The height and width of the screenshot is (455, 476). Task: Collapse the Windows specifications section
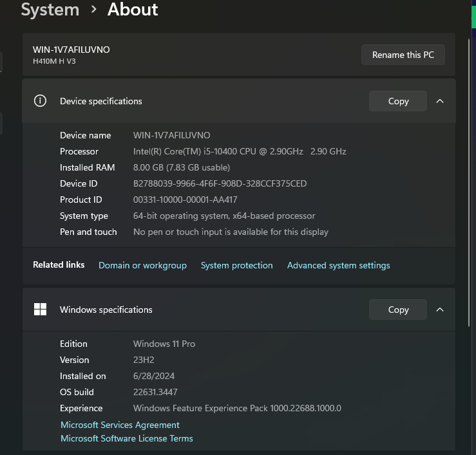coord(440,310)
